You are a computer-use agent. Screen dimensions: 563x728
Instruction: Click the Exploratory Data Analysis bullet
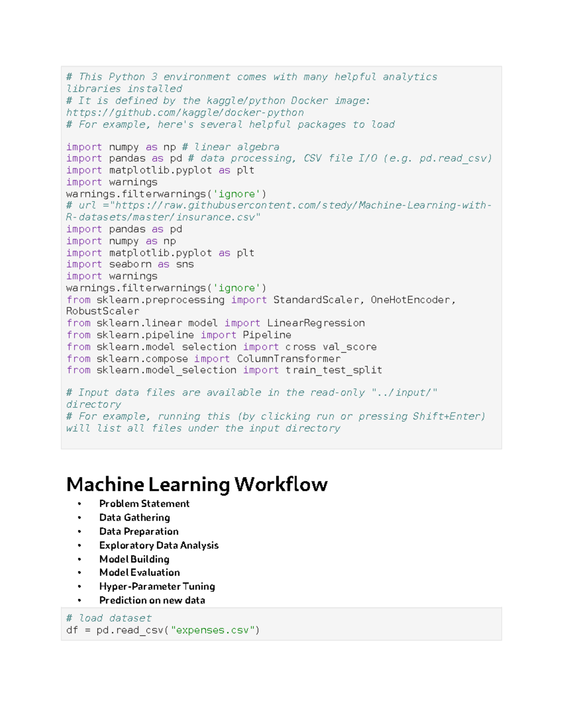point(159,545)
